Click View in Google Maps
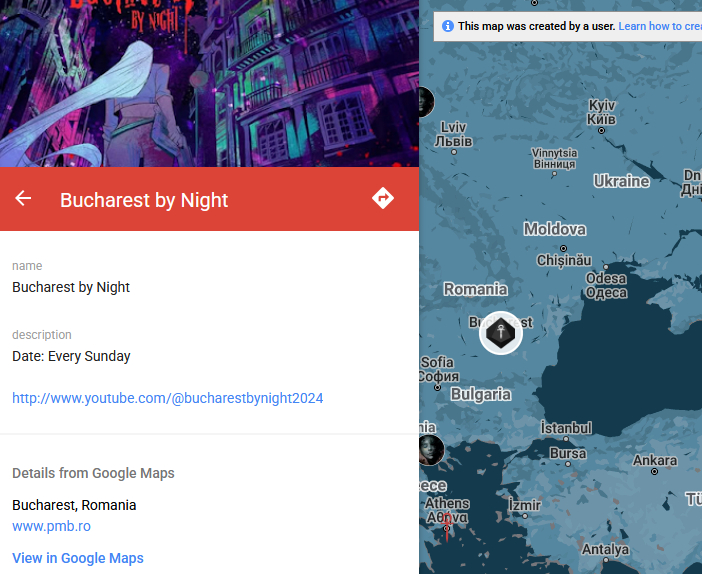702x574 pixels. tap(78, 558)
